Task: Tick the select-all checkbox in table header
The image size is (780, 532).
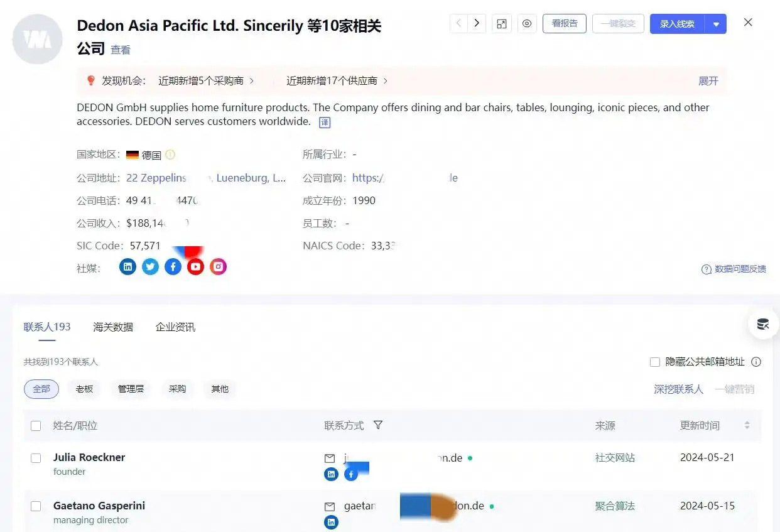Action: coord(36,426)
